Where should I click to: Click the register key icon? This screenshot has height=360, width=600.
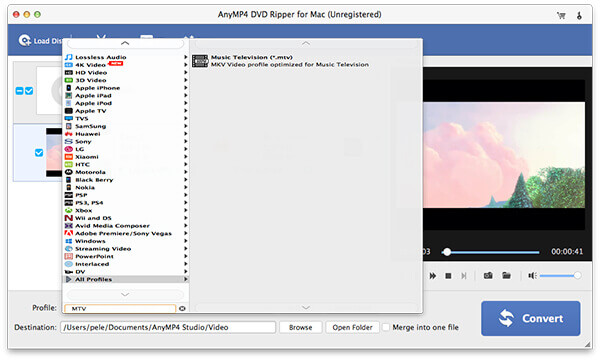pos(579,15)
